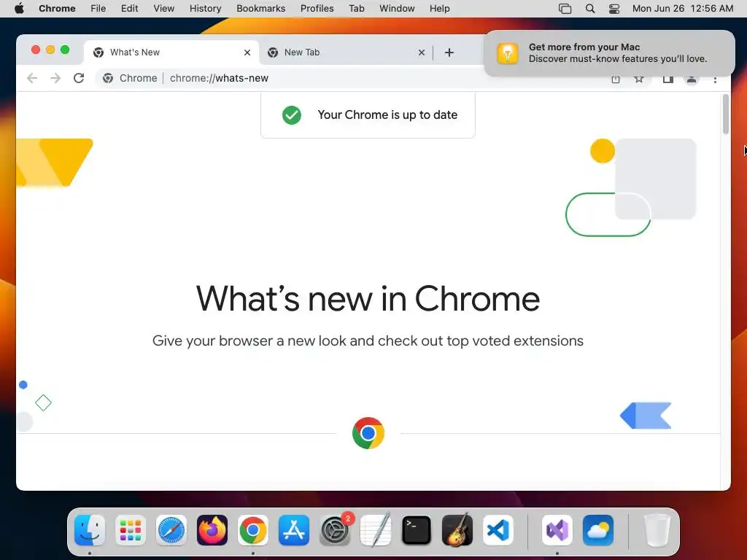Reload the What's New page

[x=79, y=78]
